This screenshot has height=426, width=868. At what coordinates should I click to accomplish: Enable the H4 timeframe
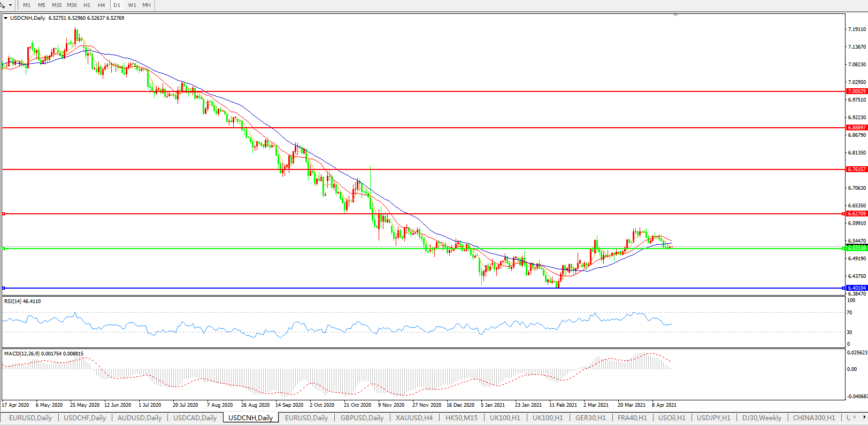coord(102,5)
